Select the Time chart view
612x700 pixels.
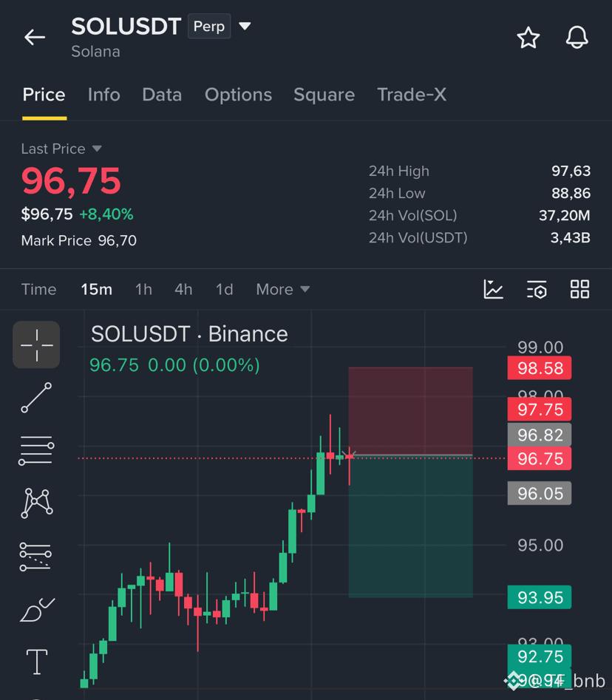39,289
